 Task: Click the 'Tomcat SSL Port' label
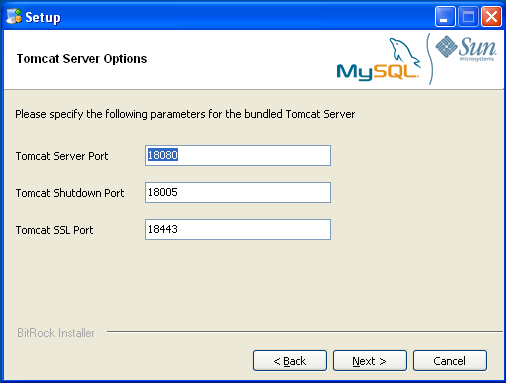(x=54, y=230)
